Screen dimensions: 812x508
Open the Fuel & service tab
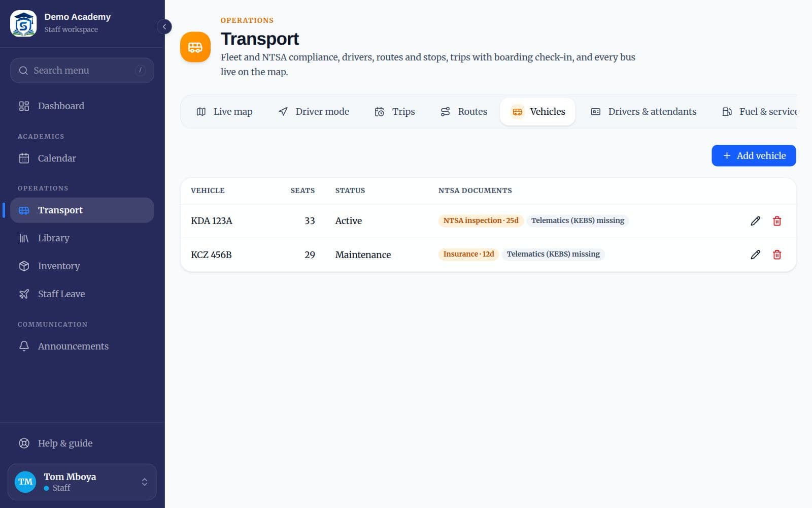pos(759,112)
